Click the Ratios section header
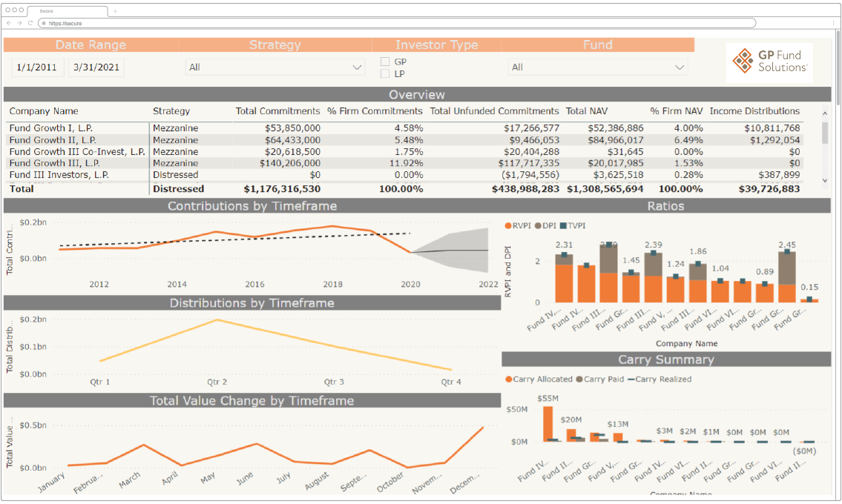Image resolution: width=842 pixels, height=504 pixels. tap(666, 206)
